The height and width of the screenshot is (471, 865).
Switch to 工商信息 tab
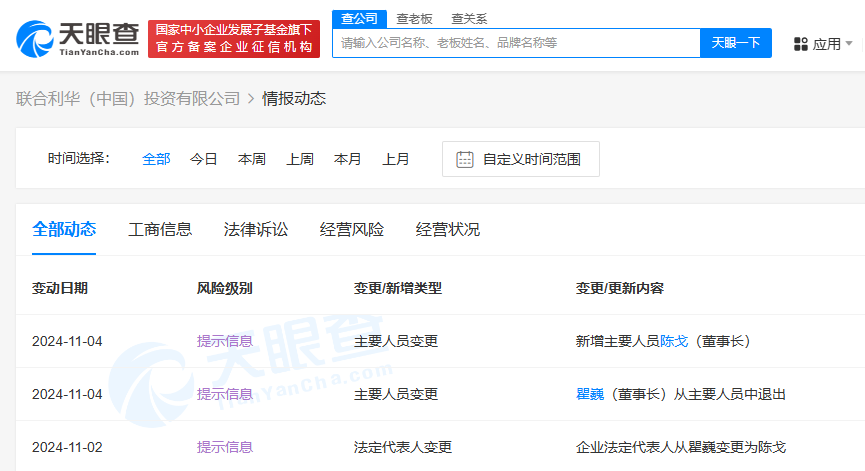pyautogui.click(x=160, y=229)
